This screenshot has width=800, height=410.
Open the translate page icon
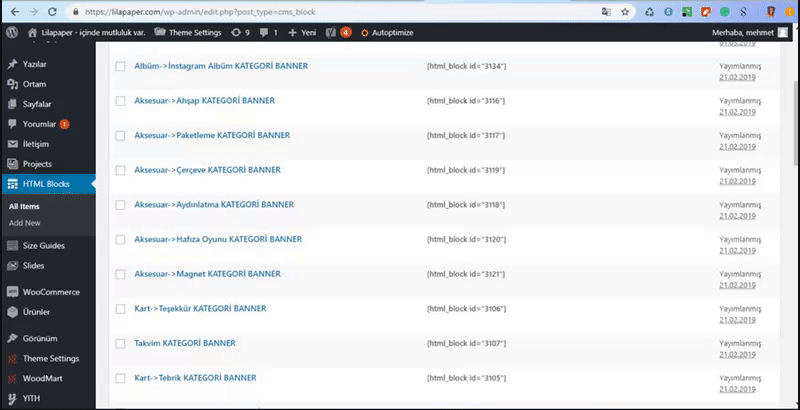(x=606, y=12)
